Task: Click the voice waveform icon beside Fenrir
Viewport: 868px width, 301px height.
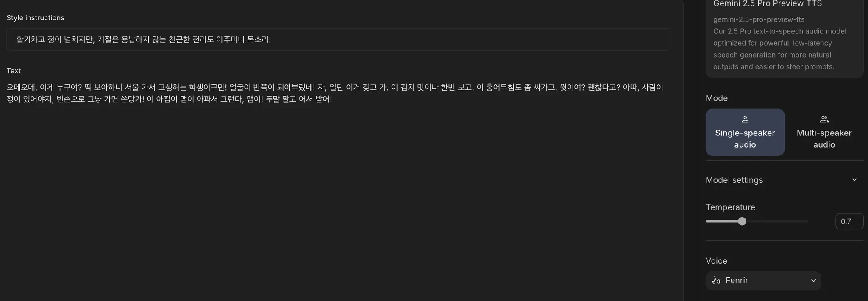Action: pos(716,281)
